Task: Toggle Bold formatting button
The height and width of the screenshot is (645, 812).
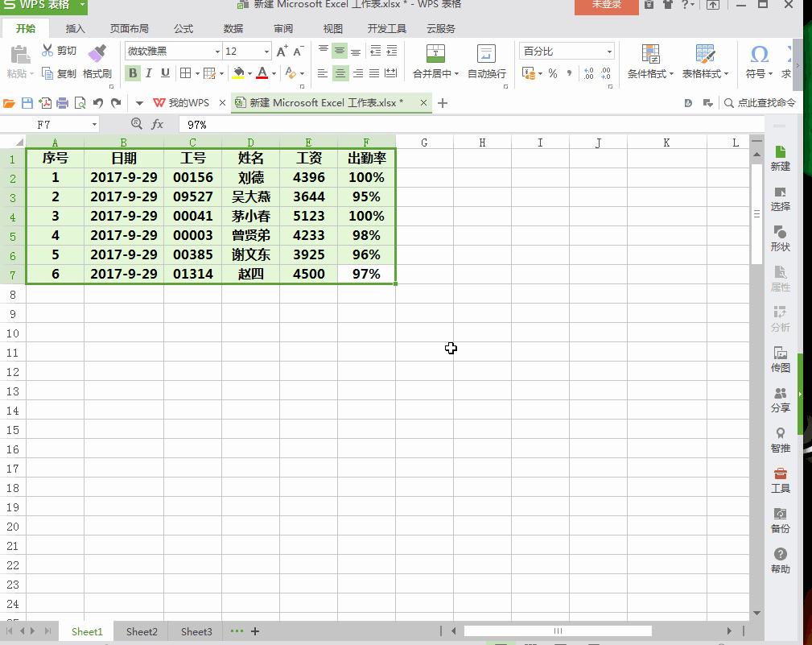Action: coord(133,73)
